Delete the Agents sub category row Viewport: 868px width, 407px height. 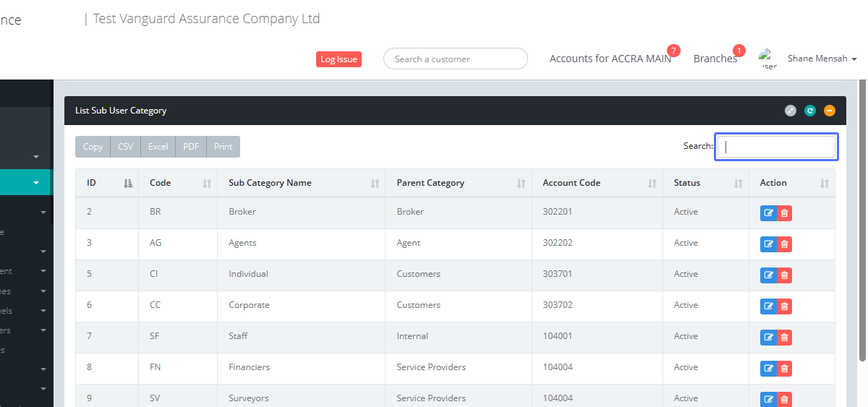click(x=784, y=244)
